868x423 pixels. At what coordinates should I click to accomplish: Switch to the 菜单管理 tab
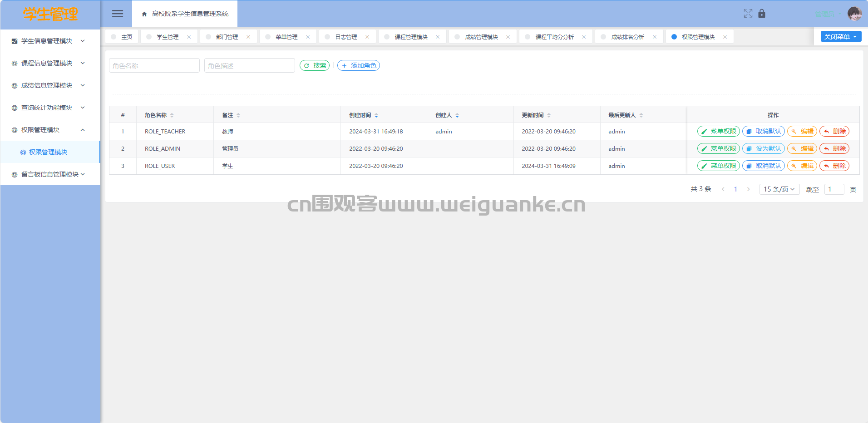coord(286,37)
